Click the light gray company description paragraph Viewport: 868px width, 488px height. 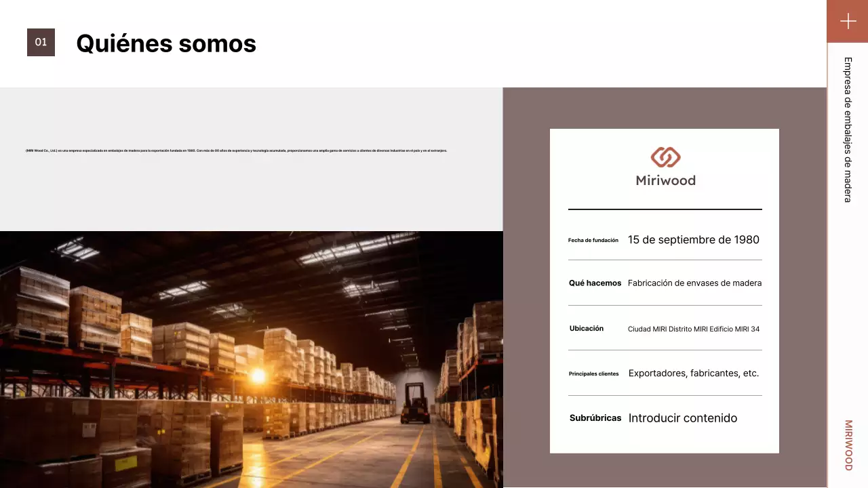coord(236,150)
